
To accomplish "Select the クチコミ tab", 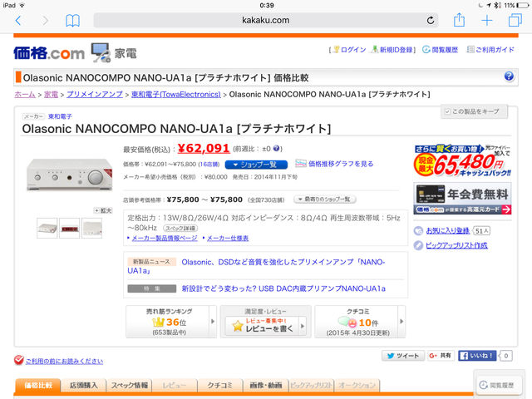I will (220, 386).
